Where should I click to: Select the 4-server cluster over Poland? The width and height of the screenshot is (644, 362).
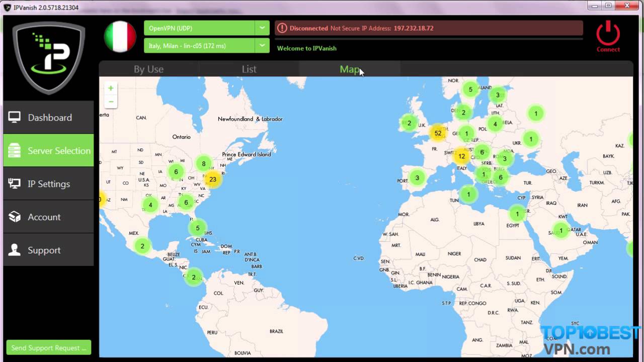point(495,124)
